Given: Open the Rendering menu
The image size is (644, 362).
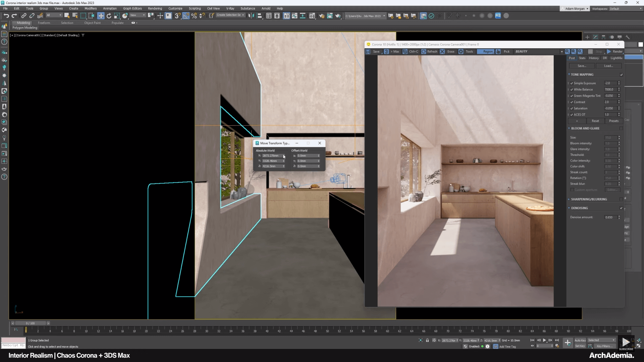Looking at the screenshot, I should pyautogui.click(x=155, y=8).
